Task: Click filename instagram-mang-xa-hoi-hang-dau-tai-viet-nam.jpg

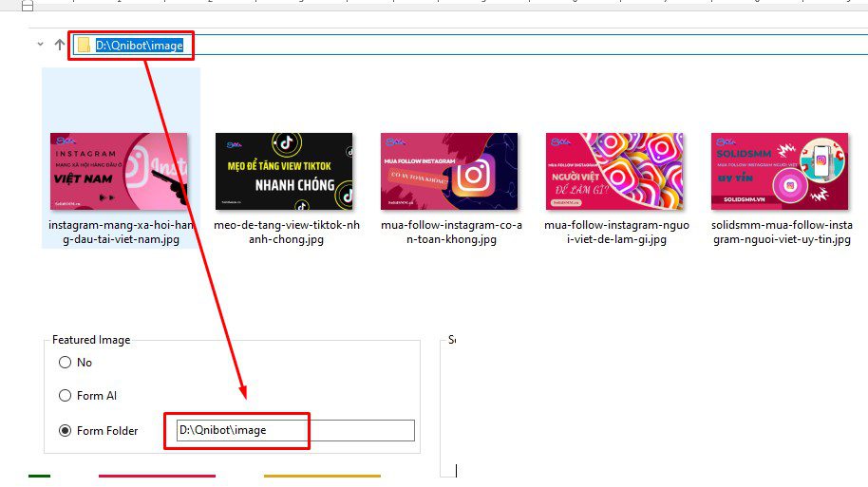Action: click(121, 233)
